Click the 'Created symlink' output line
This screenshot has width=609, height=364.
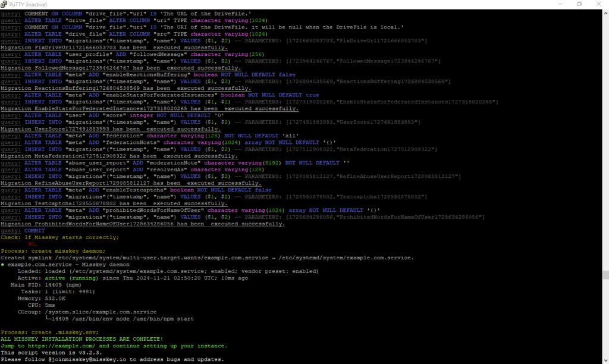click(208, 258)
